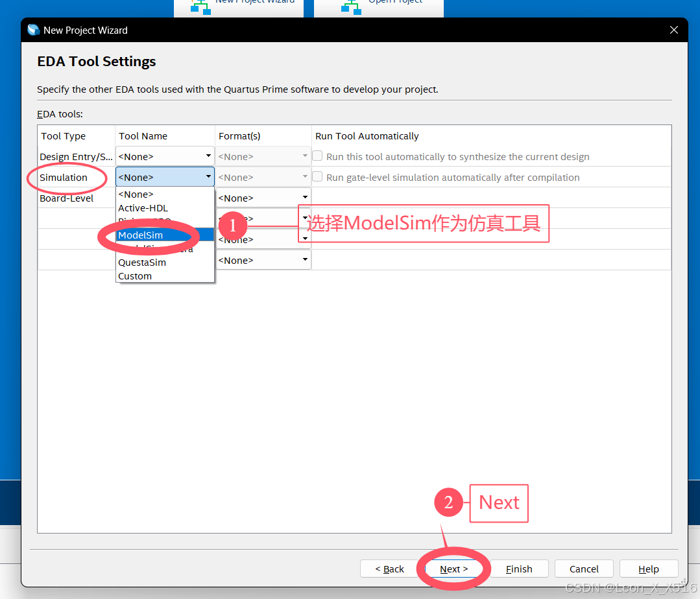
Task: Select ModelSim from the tool list
Action: [x=165, y=235]
